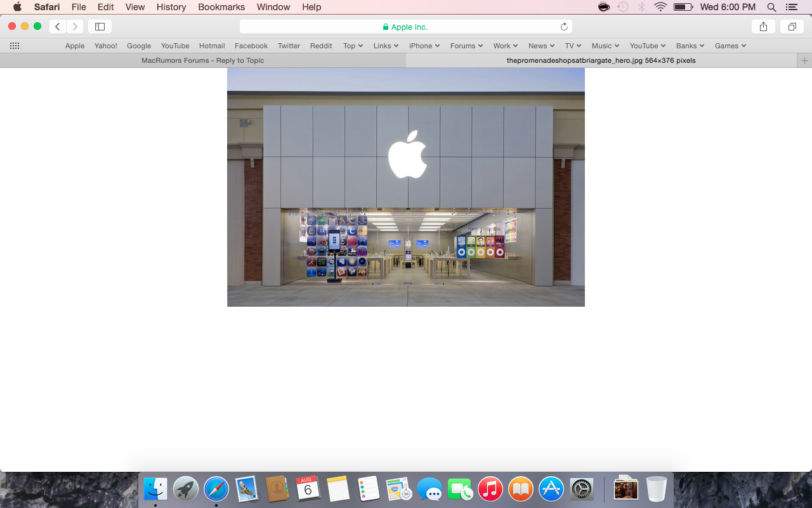The width and height of the screenshot is (812, 508).
Task: Open App Store icon in Dock
Action: click(x=551, y=489)
